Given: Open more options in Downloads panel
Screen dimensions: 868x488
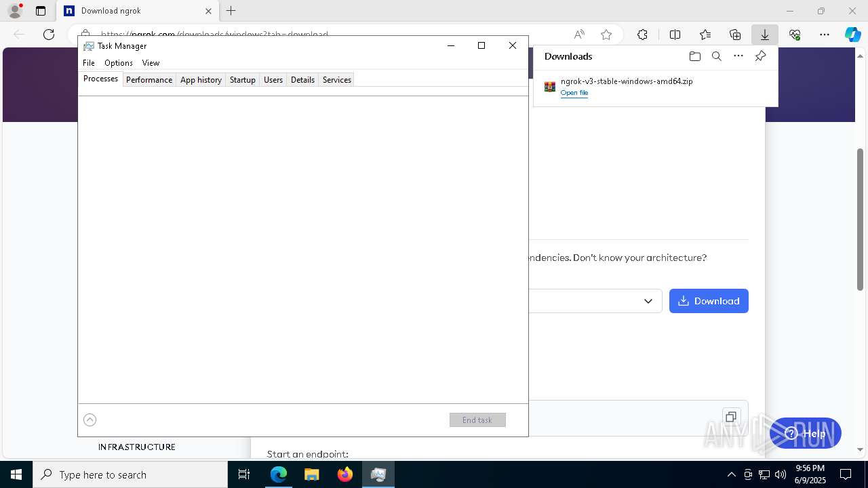Looking at the screenshot, I should coord(738,56).
